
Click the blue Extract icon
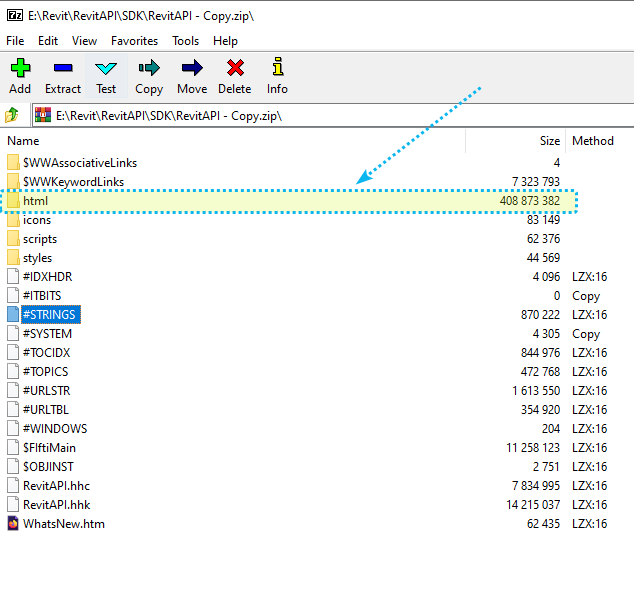click(x=63, y=68)
